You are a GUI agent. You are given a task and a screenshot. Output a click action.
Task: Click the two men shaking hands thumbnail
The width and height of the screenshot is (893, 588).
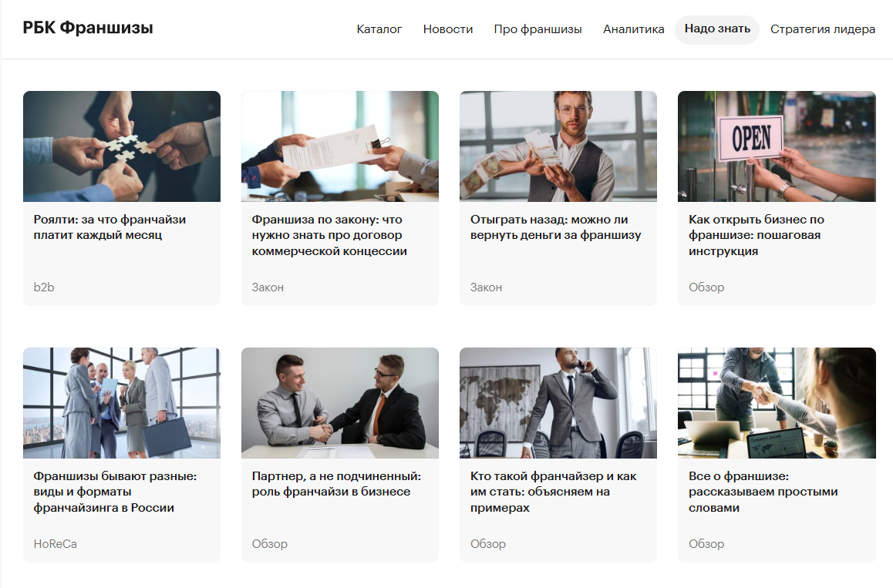tap(340, 403)
